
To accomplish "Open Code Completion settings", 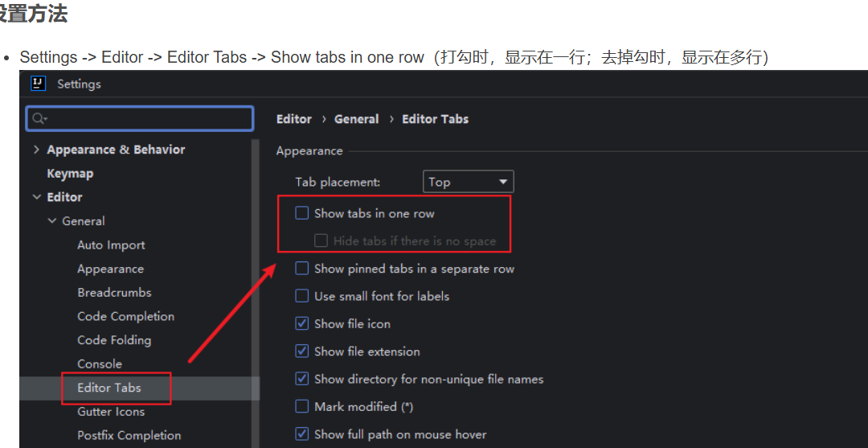I will point(125,316).
